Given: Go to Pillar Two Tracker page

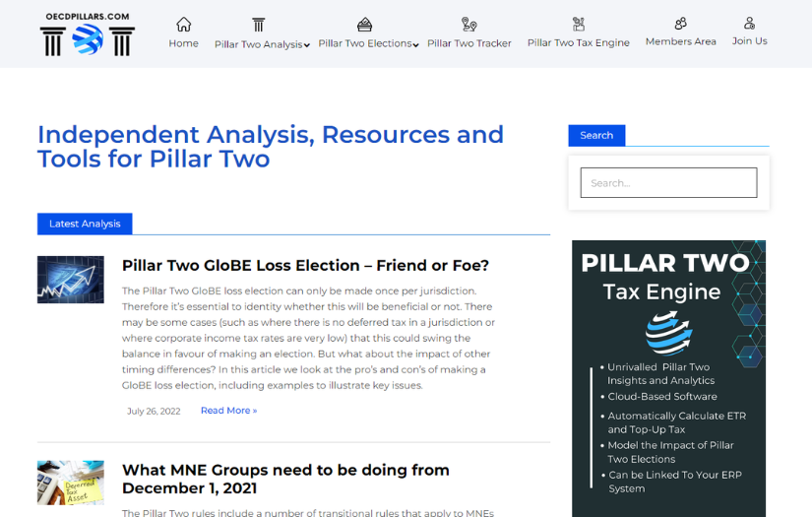Looking at the screenshot, I should pos(469,43).
